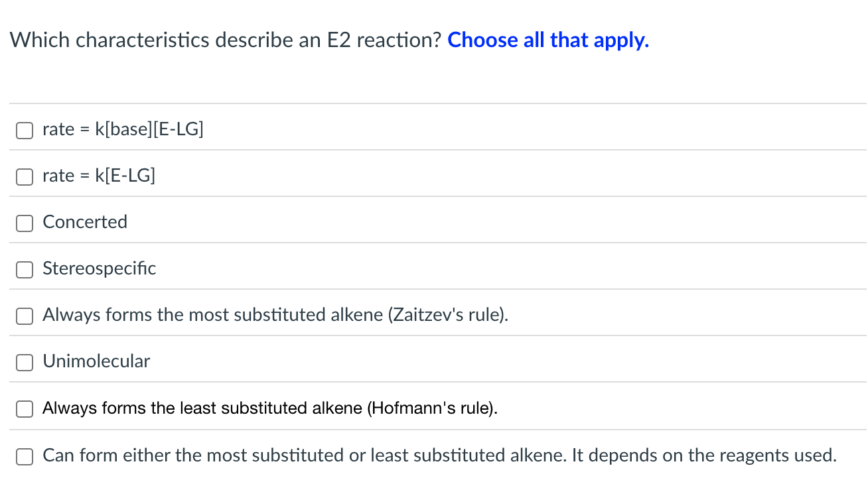Click the 'Which characteristics describe an E2 reaction?' question
Image resolution: width=868 pixels, height=484 pixels.
[x=226, y=40]
